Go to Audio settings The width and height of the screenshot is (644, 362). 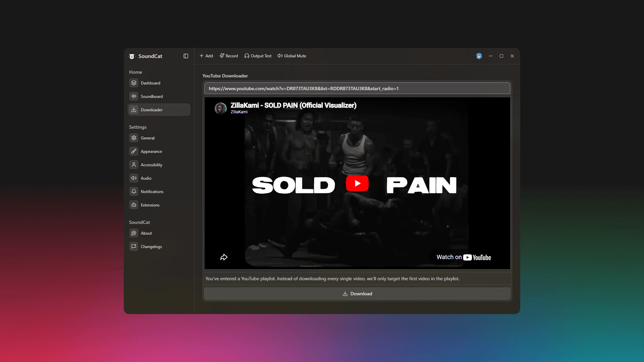(x=159, y=178)
